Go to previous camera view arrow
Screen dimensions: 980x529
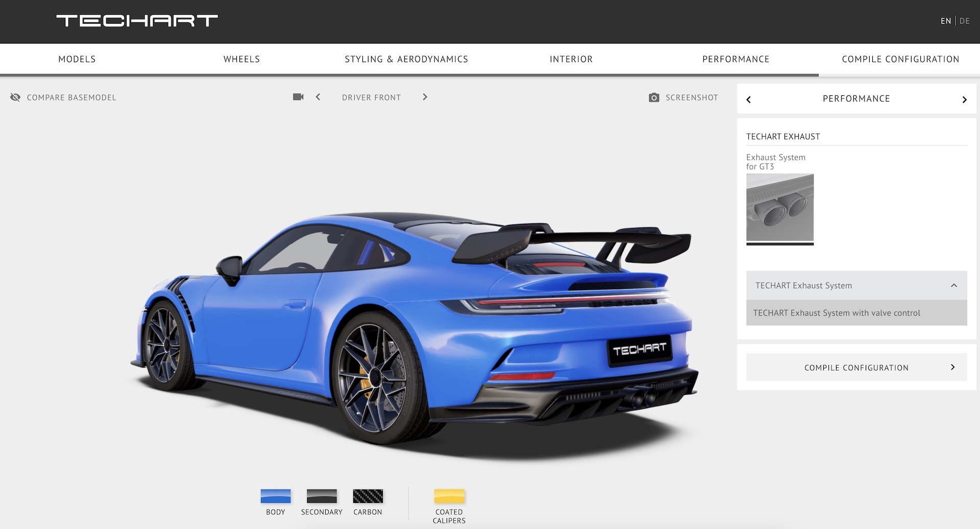(x=318, y=97)
